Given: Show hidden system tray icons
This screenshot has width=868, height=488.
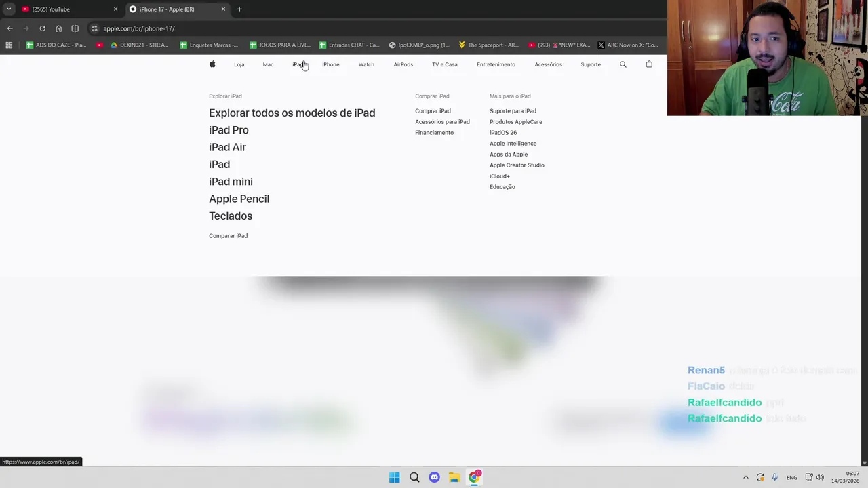Looking at the screenshot, I should (745, 478).
